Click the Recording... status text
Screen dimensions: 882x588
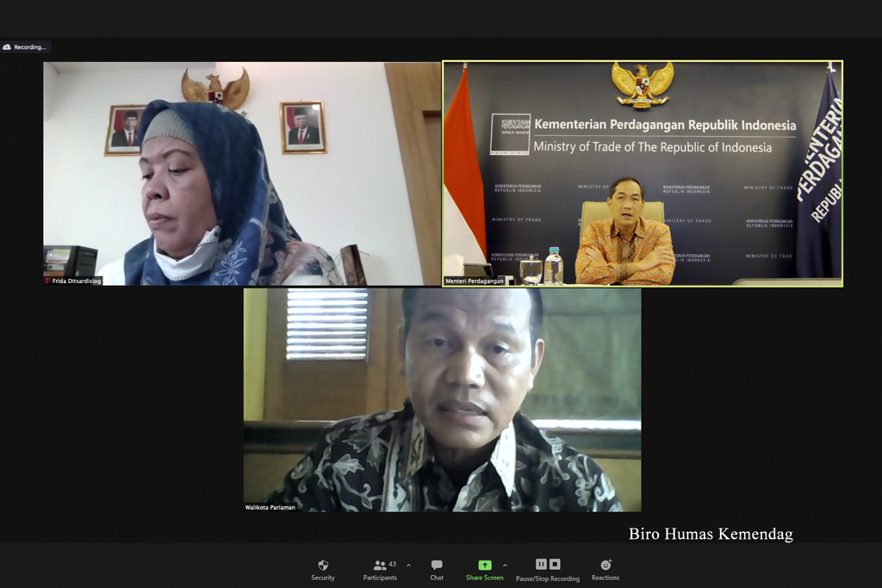pyautogui.click(x=30, y=47)
